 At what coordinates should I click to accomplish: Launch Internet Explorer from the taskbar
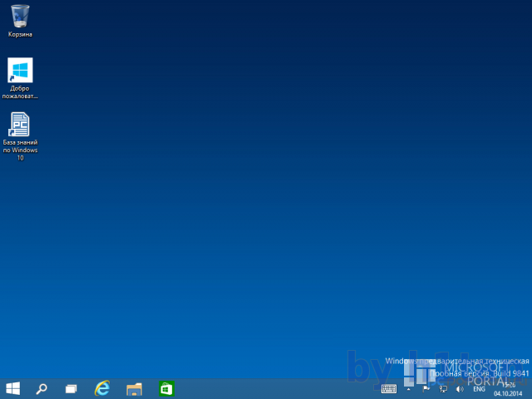click(102, 388)
